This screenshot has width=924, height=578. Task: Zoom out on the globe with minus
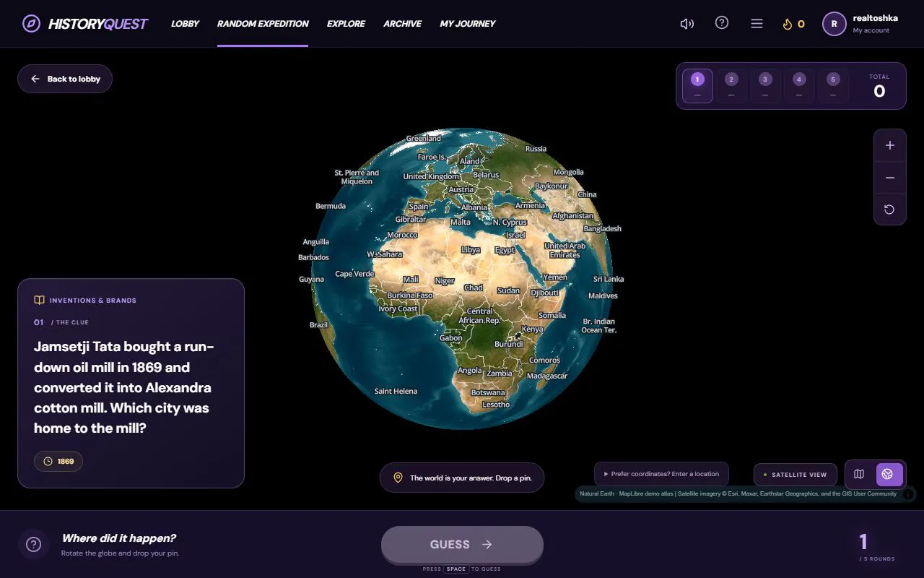(890, 178)
